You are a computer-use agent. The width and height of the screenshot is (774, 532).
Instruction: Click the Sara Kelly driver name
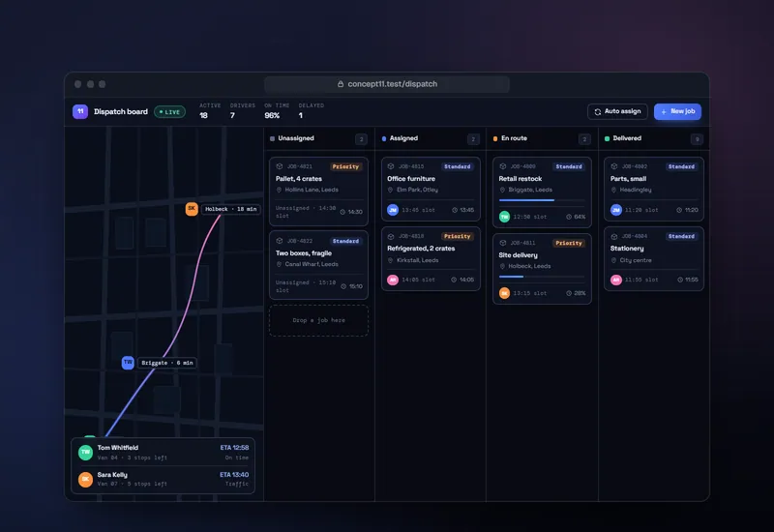pos(112,475)
